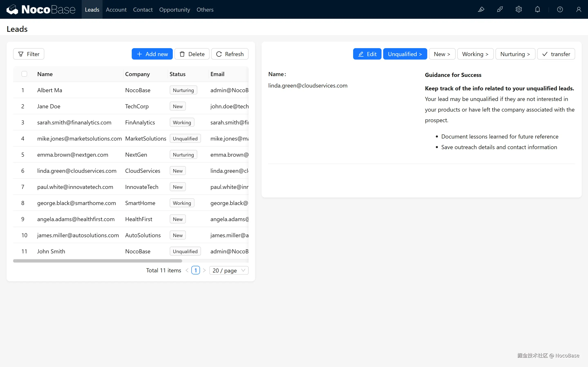Click the NocoBase logo
Image resolution: width=588 pixels, height=367 pixels.
click(x=41, y=9)
